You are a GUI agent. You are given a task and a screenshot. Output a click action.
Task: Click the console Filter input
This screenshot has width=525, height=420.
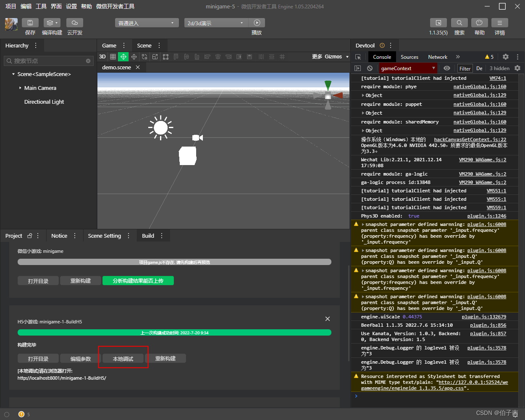465,68
